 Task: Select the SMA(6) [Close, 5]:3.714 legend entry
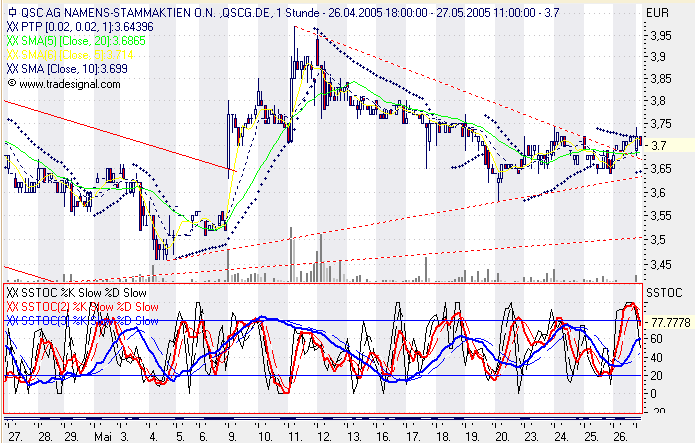pos(77,55)
